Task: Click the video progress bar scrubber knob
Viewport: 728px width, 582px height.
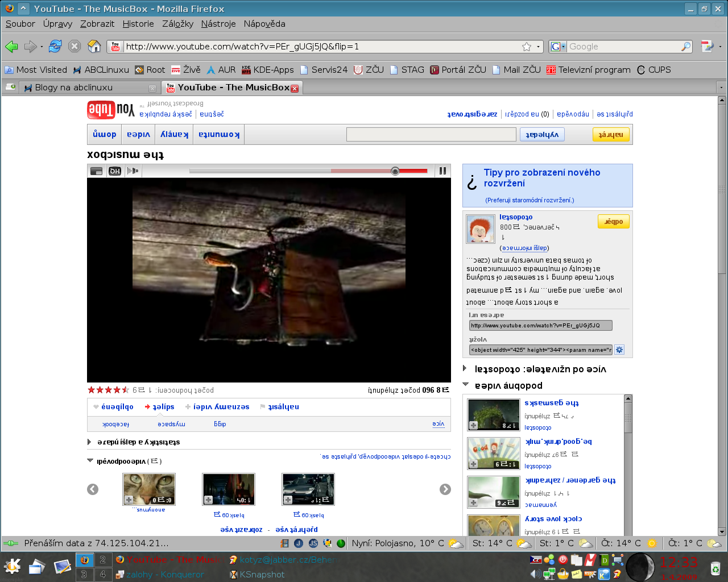Action: [395, 171]
